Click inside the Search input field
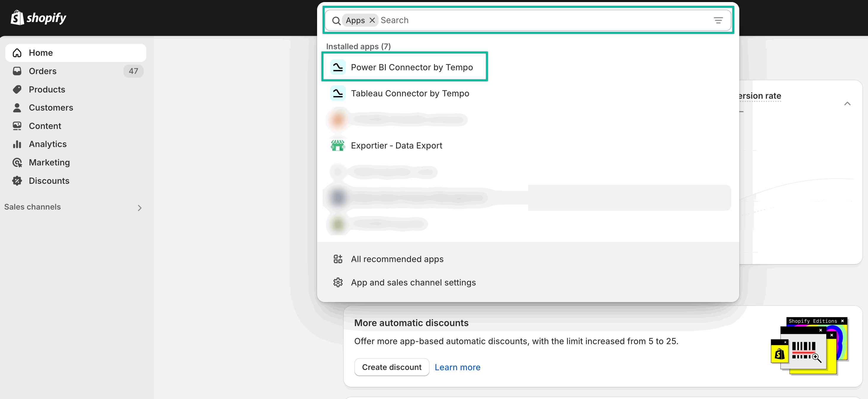 [472, 20]
